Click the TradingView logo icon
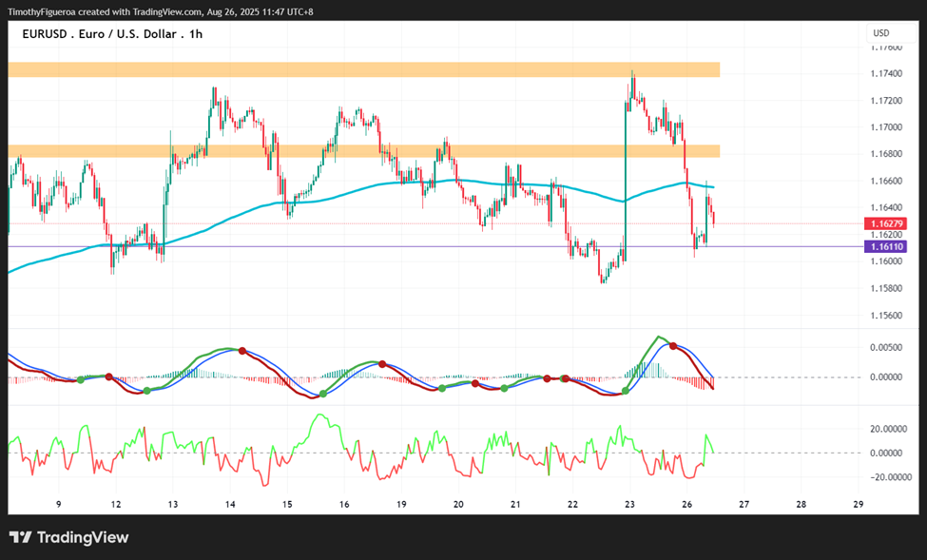Viewport: 927px width, 560px height. 21,537
